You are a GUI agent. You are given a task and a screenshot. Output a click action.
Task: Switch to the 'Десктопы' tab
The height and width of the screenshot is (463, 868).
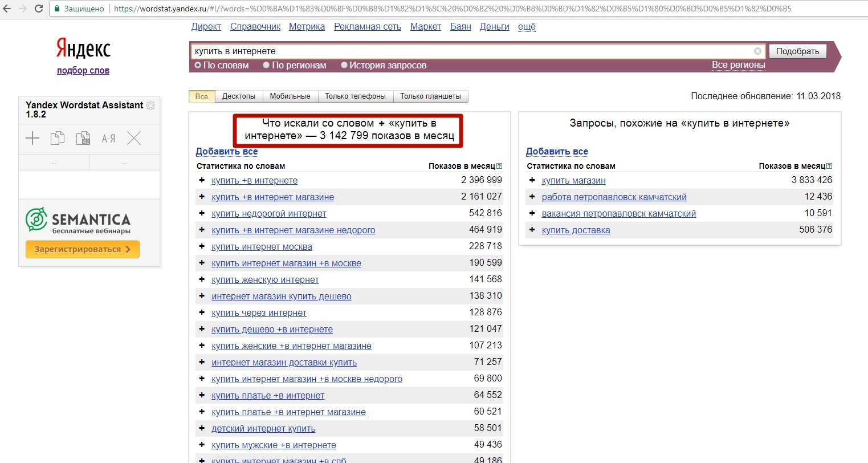(239, 96)
